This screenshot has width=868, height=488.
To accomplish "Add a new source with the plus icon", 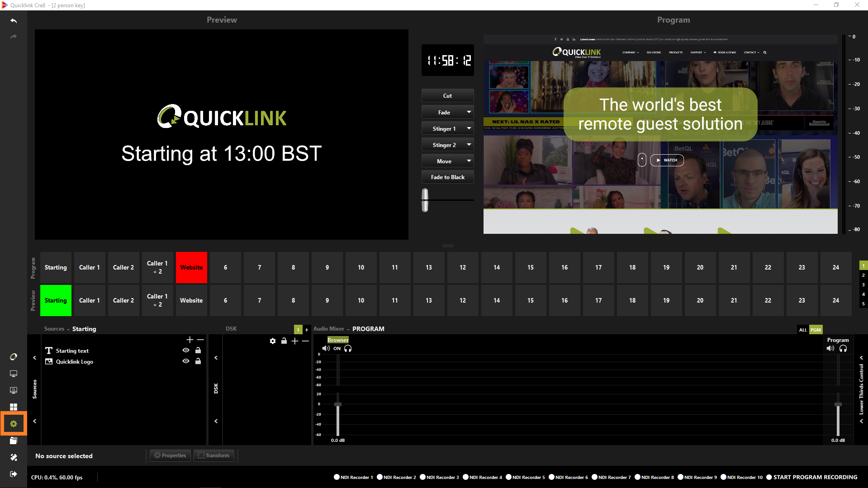I will pos(190,340).
